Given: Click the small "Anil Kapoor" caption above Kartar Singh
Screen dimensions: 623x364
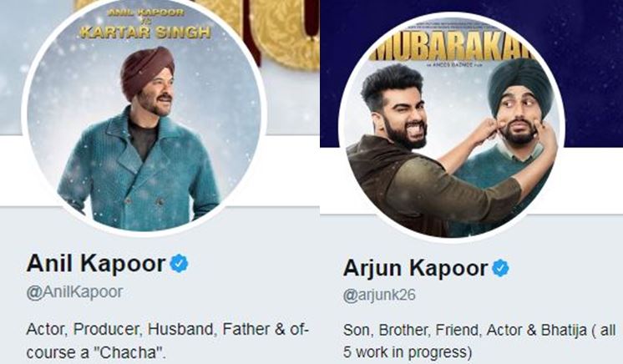Looking at the screenshot, I should [x=146, y=13].
